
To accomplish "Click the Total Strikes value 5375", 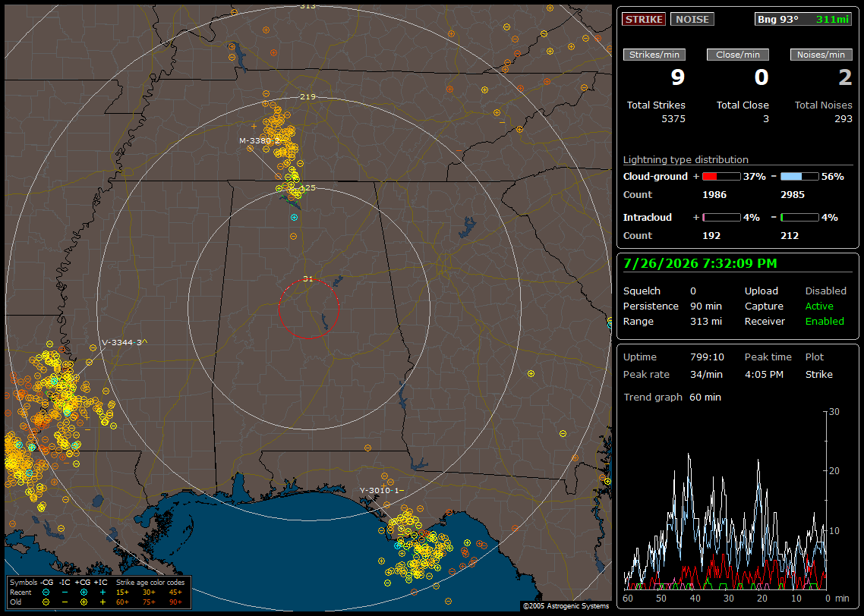I will click(x=673, y=119).
